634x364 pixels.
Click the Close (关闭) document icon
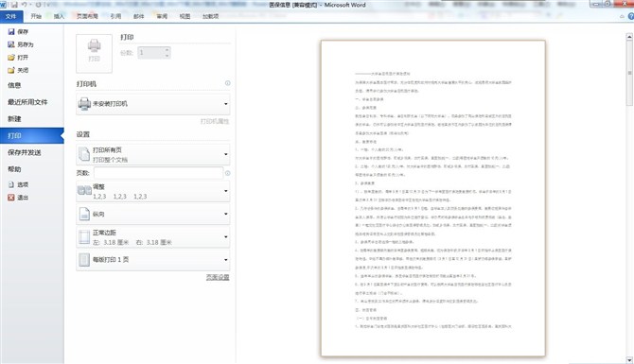pos(11,70)
